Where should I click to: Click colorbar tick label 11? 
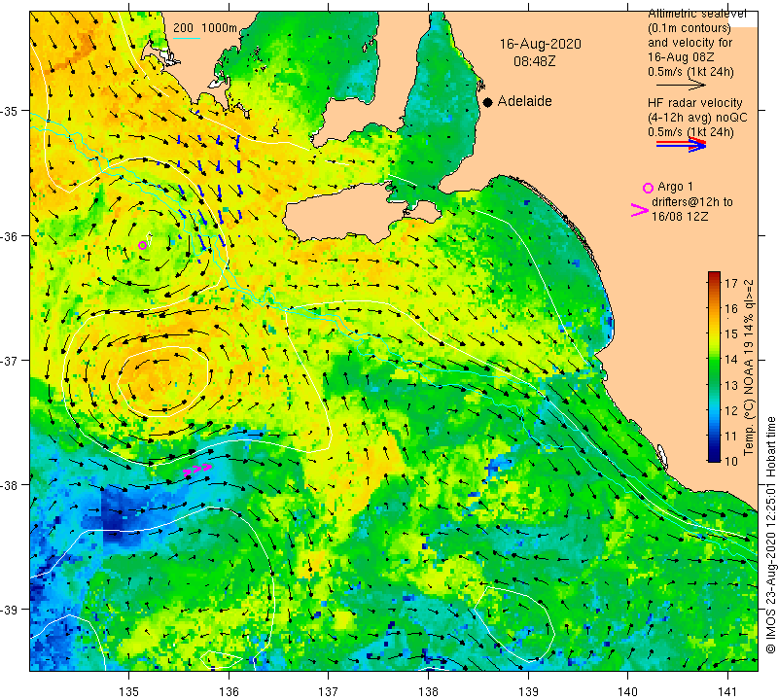[x=731, y=436]
